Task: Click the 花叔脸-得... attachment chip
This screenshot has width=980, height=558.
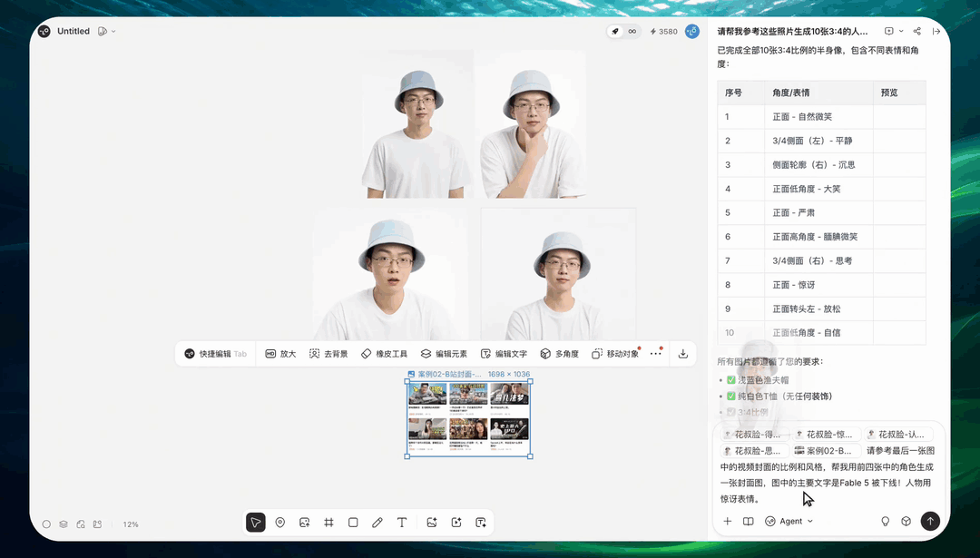Action: click(752, 435)
